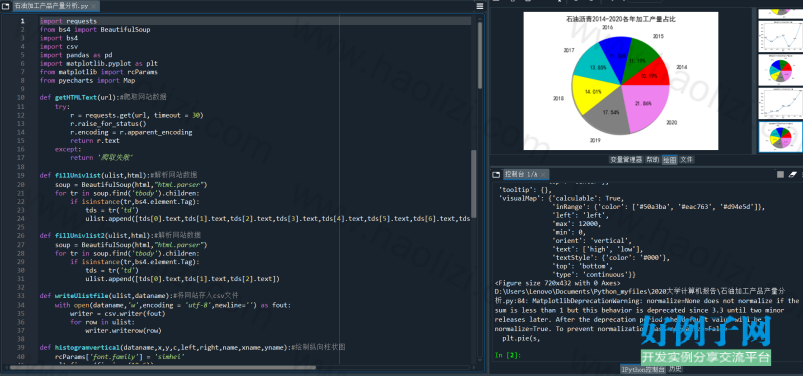Select the 控制台 1/A console tab
This screenshot has height=376, width=804.
tap(526, 174)
